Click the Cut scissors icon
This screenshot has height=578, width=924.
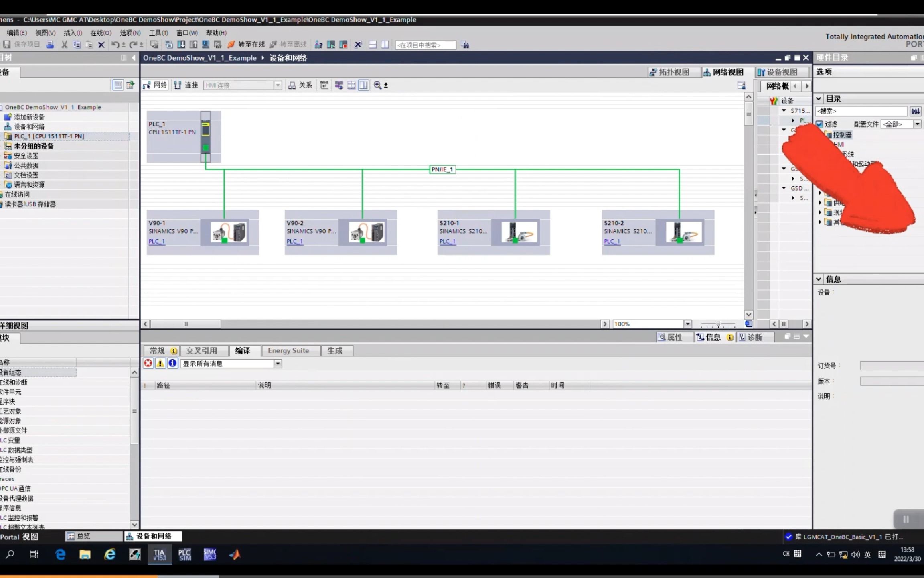tap(64, 45)
